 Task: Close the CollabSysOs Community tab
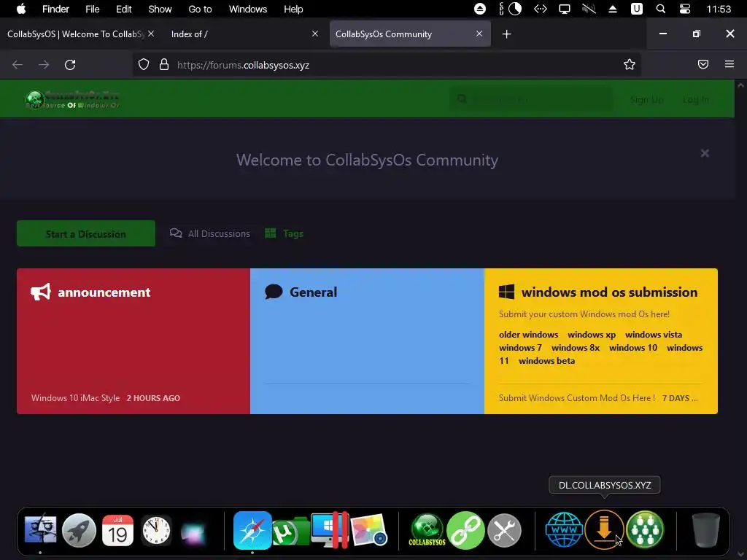479,34
